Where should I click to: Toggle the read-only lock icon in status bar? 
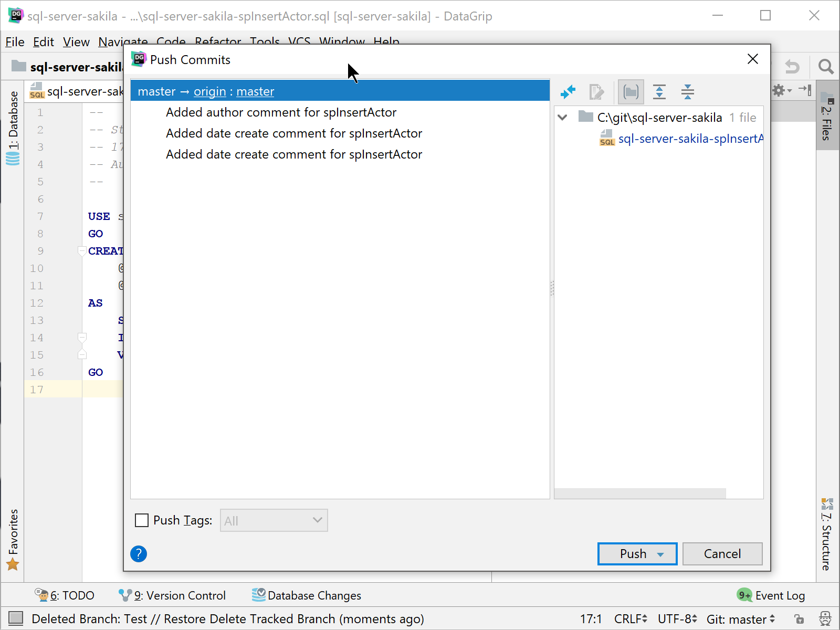click(x=799, y=619)
